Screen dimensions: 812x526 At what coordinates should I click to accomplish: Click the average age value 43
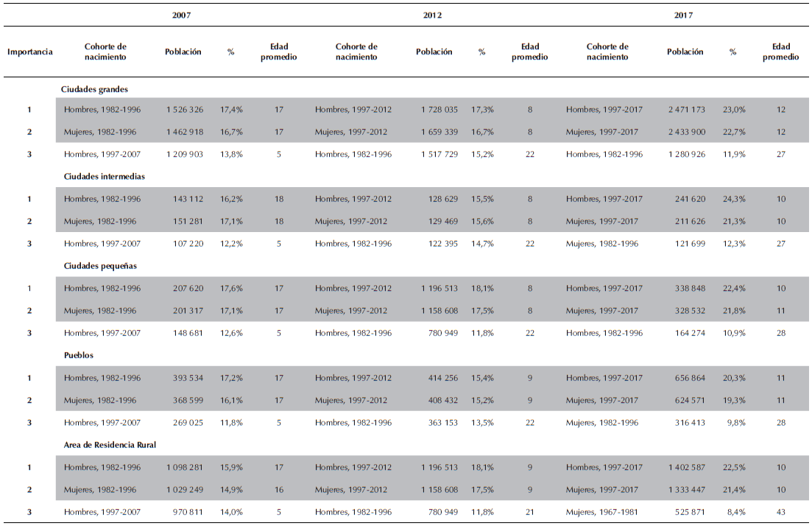point(780,511)
